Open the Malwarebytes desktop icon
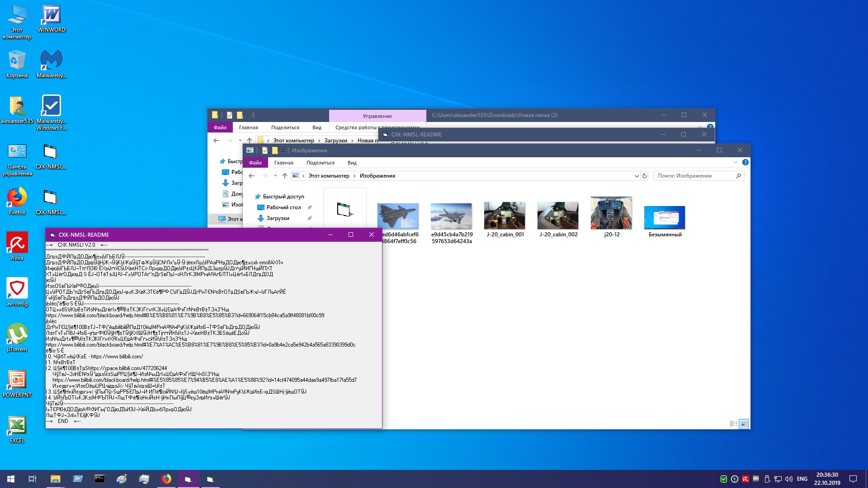868x488 pixels. pos(51,61)
